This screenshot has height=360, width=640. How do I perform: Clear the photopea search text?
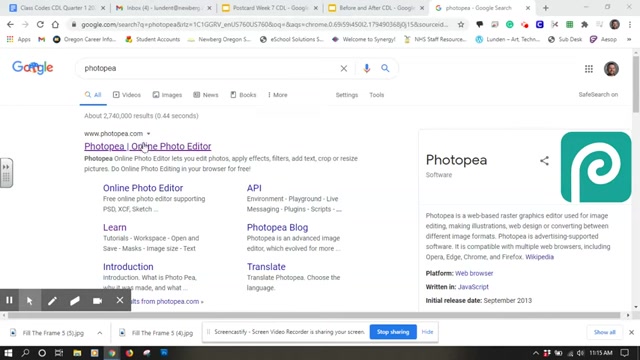tap(344, 68)
